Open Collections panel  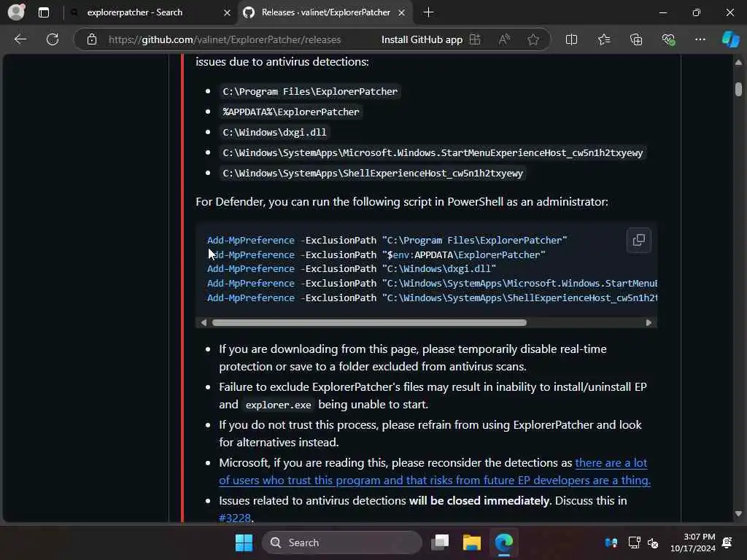point(636,39)
